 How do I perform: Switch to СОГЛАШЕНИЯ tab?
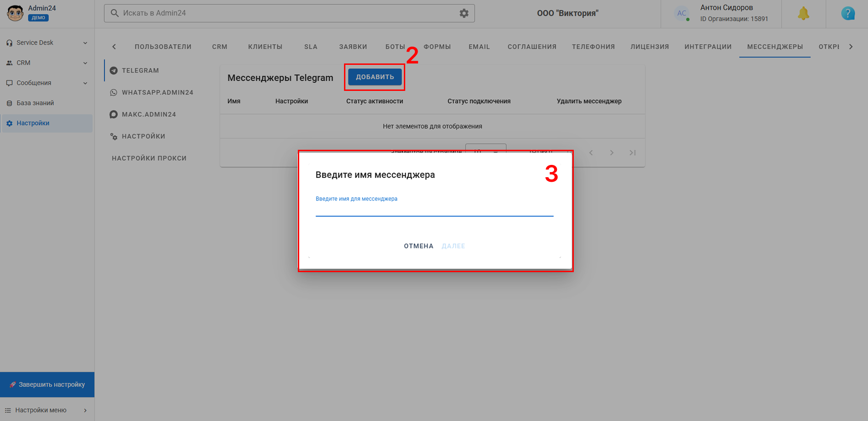(x=532, y=47)
